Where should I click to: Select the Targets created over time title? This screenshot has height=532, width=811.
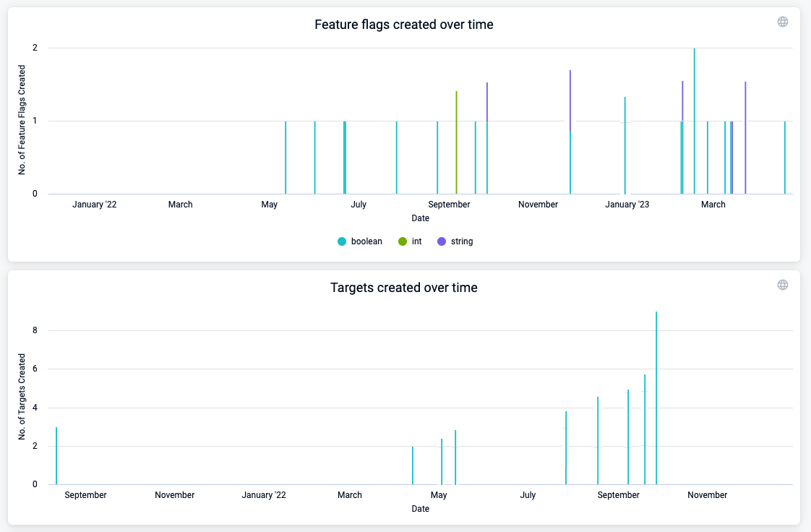coord(405,287)
